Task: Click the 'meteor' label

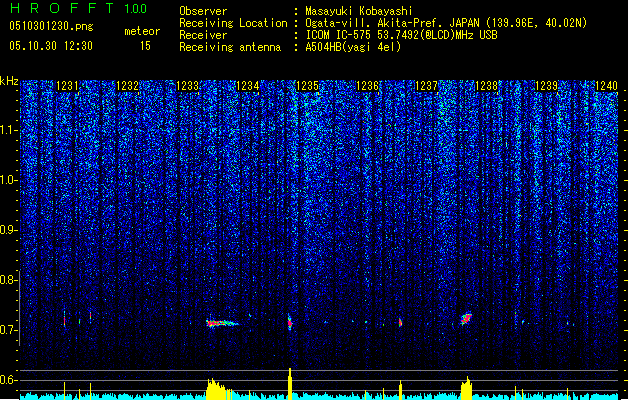Action: click(x=142, y=31)
